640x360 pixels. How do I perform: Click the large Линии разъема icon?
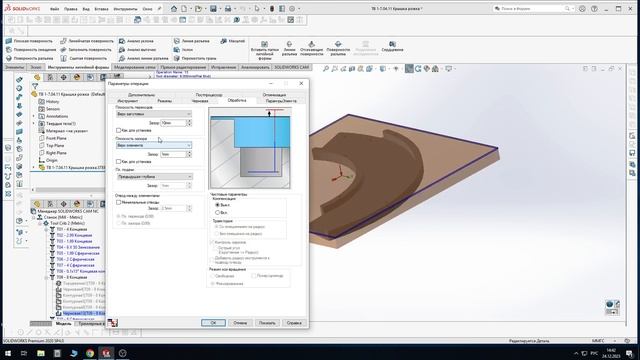(x=289, y=44)
